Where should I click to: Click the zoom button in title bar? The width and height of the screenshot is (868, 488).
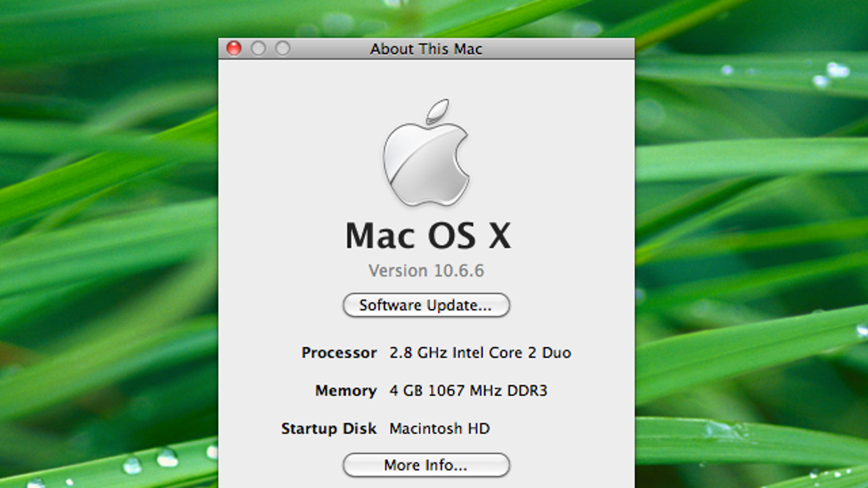[x=283, y=48]
